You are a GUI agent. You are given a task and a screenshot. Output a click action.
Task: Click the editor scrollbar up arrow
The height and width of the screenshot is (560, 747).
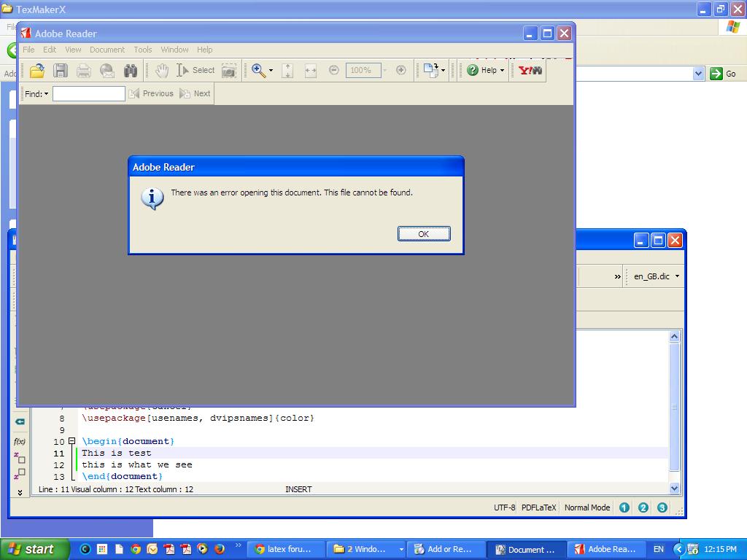(x=674, y=337)
